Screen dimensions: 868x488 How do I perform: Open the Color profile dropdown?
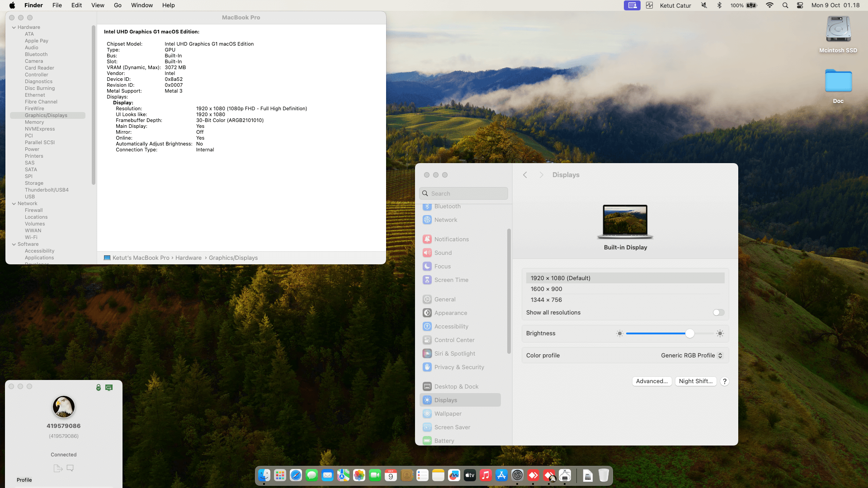pos(692,356)
